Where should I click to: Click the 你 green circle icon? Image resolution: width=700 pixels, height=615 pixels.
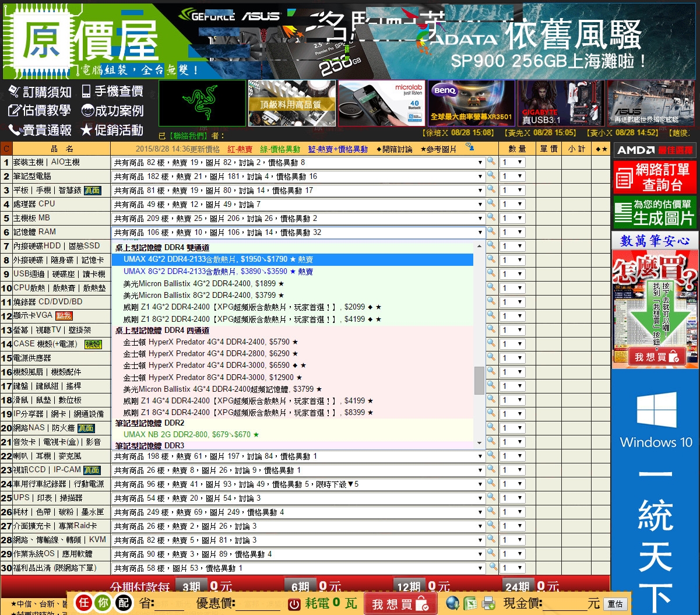coord(103,603)
